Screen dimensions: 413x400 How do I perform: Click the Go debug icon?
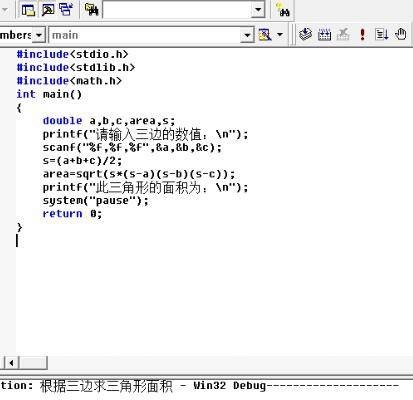pos(381,34)
